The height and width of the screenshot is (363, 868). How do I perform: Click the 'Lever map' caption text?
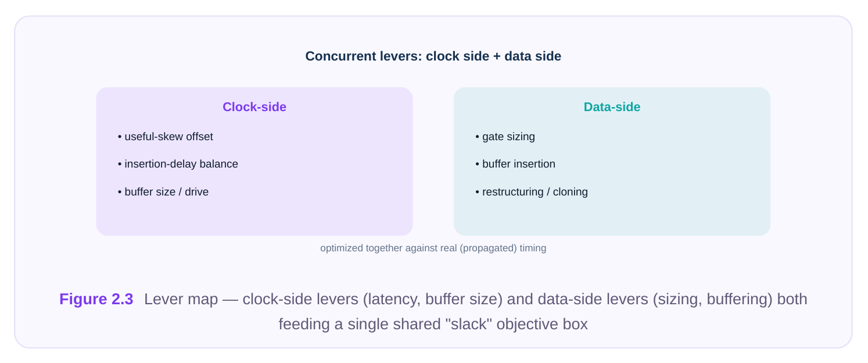coord(181,299)
